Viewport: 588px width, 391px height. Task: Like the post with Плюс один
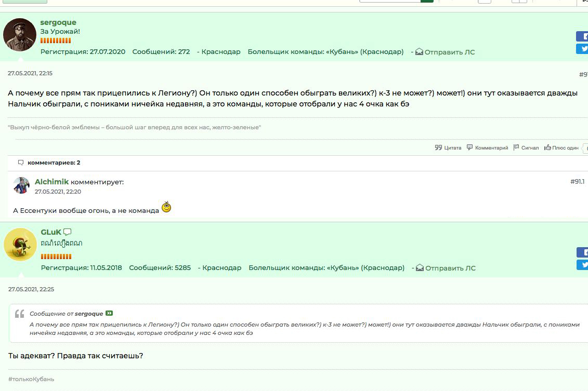coord(561,147)
